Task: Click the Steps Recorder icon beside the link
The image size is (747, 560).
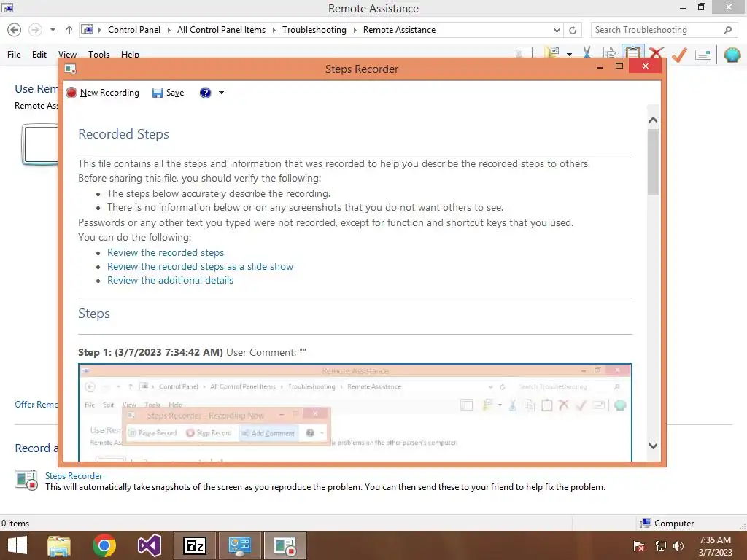Action: [x=26, y=480]
